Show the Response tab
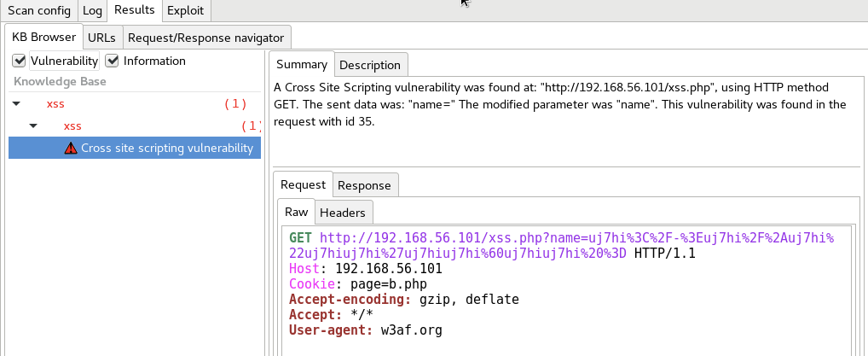The height and width of the screenshot is (356, 868). click(x=364, y=185)
